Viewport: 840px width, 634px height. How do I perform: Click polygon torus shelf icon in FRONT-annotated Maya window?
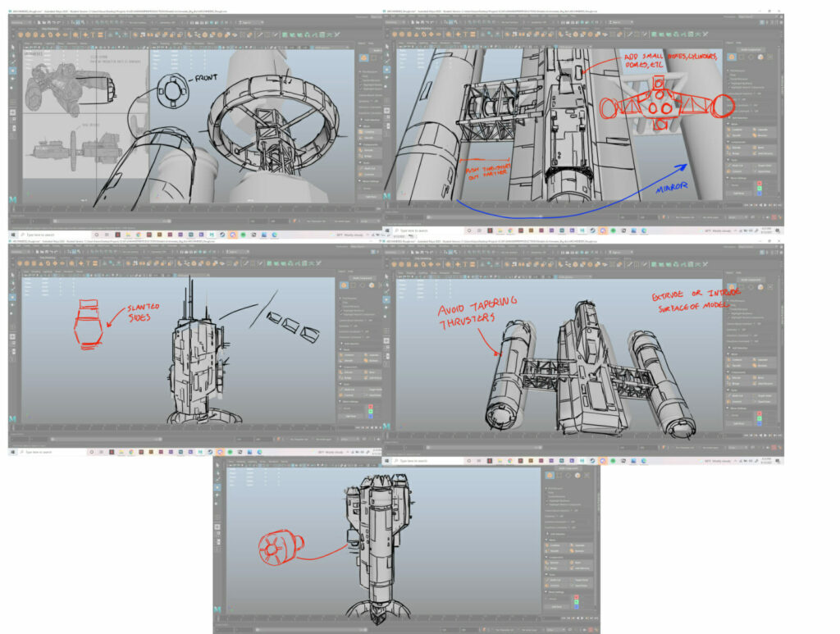point(51,34)
